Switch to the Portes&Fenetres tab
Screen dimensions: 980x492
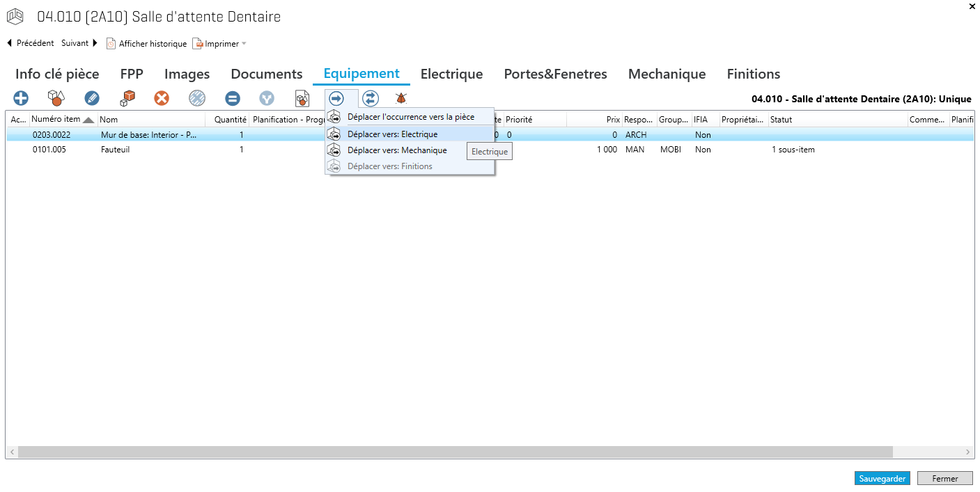tap(555, 74)
